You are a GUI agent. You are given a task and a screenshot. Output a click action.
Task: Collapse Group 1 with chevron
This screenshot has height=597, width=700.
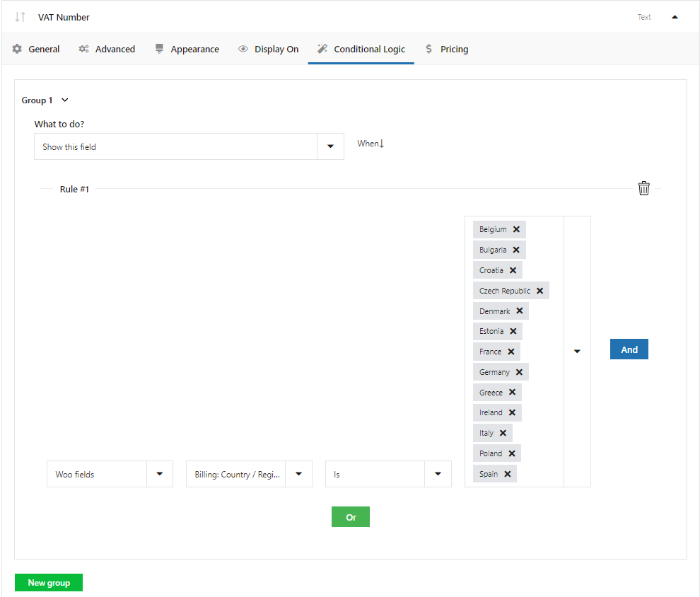click(x=65, y=100)
